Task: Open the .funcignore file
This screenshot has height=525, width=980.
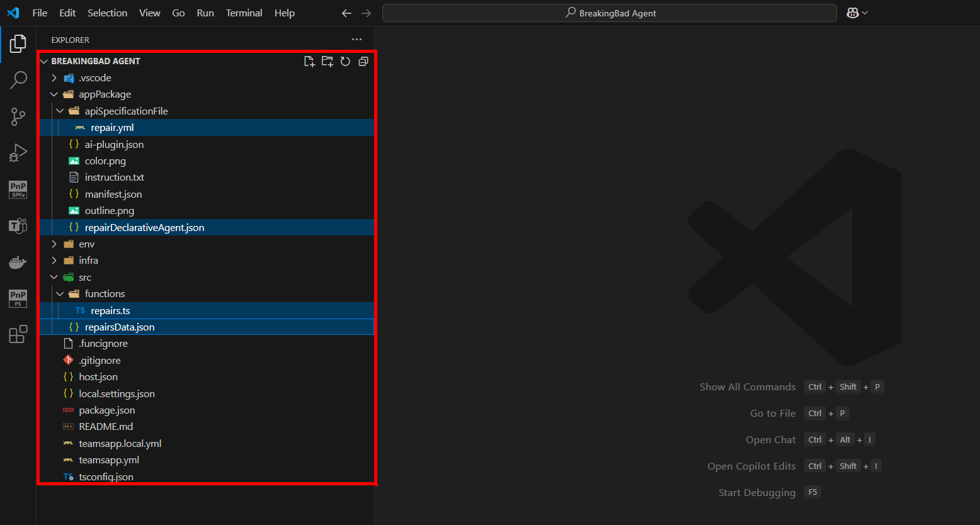Action: pyautogui.click(x=207, y=344)
